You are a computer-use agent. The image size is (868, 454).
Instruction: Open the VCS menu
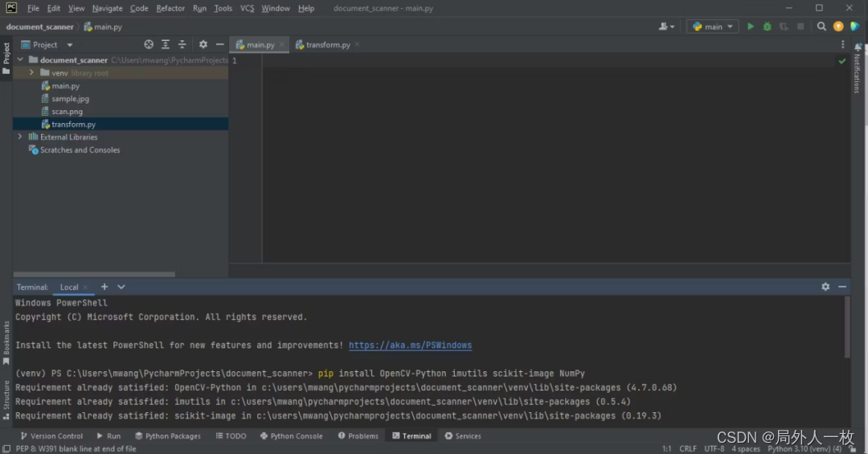click(x=247, y=8)
